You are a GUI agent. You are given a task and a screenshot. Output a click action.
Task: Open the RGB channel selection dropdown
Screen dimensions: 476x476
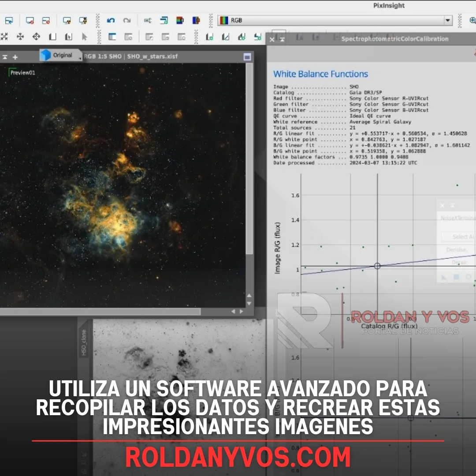[x=335, y=20]
